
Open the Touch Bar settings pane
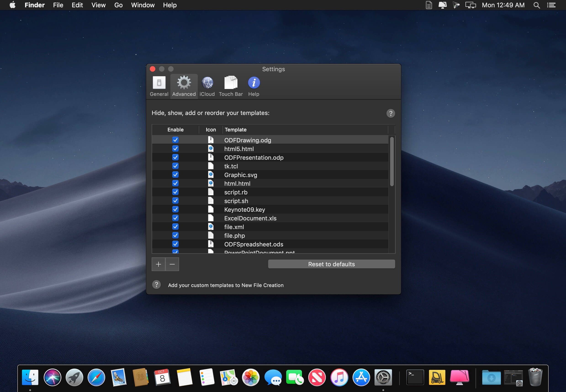[x=231, y=86]
